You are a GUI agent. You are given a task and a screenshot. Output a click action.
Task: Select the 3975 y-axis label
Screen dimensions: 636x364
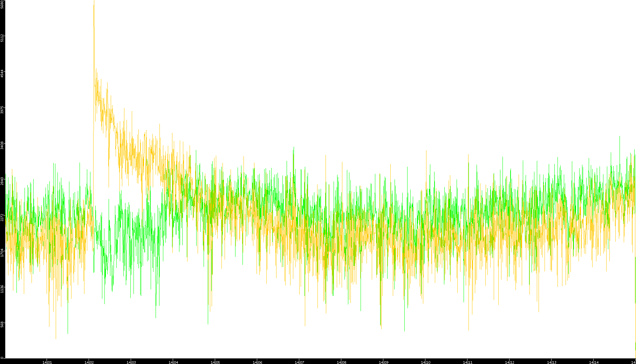click(2, 110)
